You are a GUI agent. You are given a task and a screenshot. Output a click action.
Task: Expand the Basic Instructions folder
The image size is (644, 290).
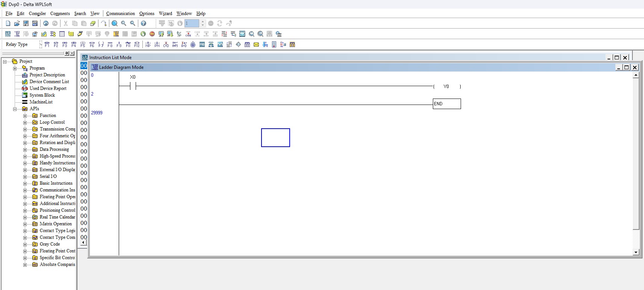[x=25, y=184]
